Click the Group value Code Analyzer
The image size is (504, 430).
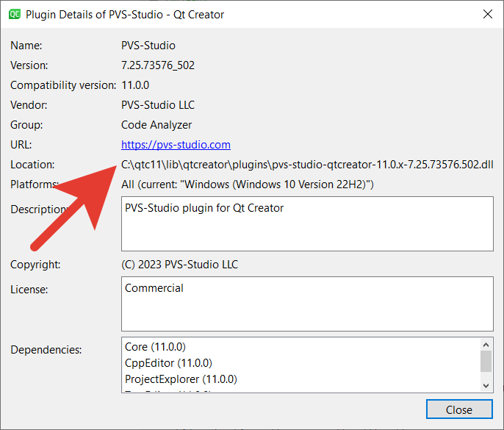(x=156, y=125)
